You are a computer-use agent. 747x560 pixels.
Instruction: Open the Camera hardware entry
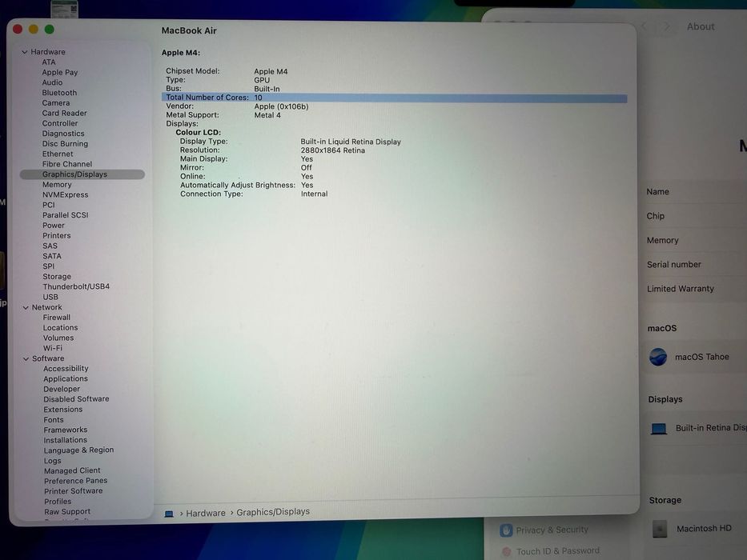(56, 103)
